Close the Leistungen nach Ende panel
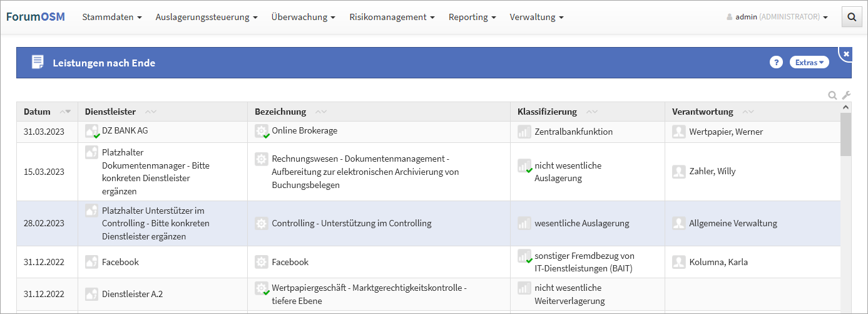This screenshot has width=868, height=314. [846, 55]
